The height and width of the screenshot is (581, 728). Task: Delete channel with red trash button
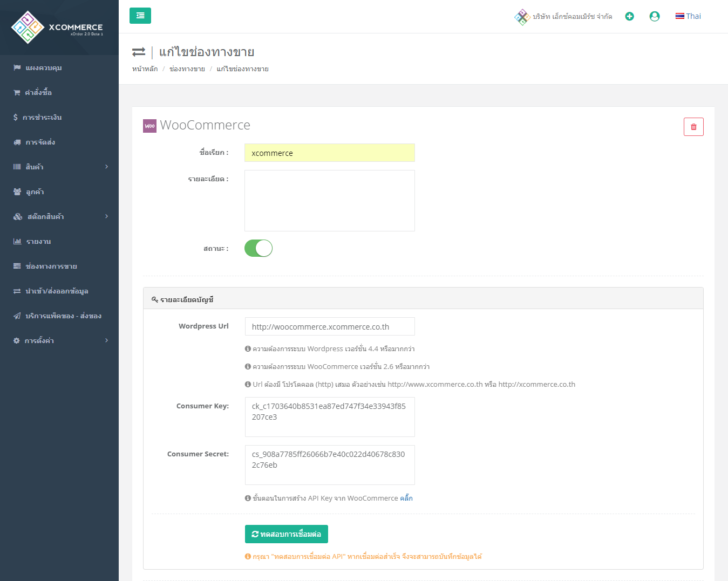[693, 127]
